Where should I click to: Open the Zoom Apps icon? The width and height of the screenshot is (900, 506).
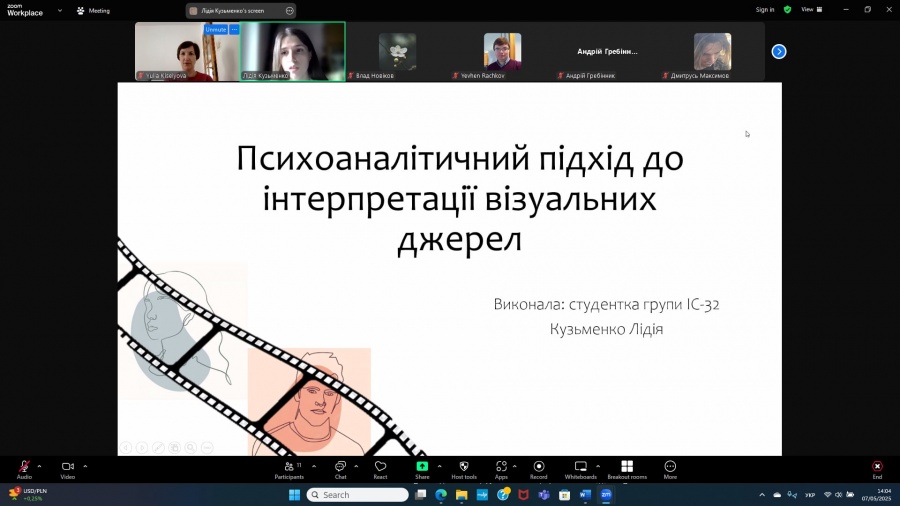501,469
